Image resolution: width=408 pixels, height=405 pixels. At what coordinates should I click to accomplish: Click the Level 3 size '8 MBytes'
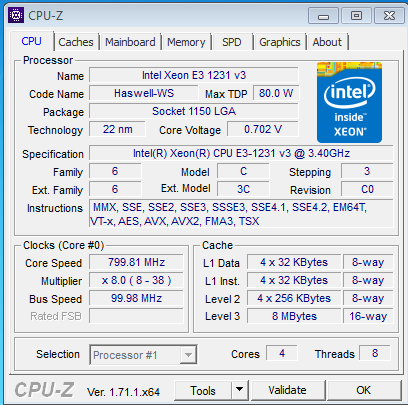tap(294, 316)
